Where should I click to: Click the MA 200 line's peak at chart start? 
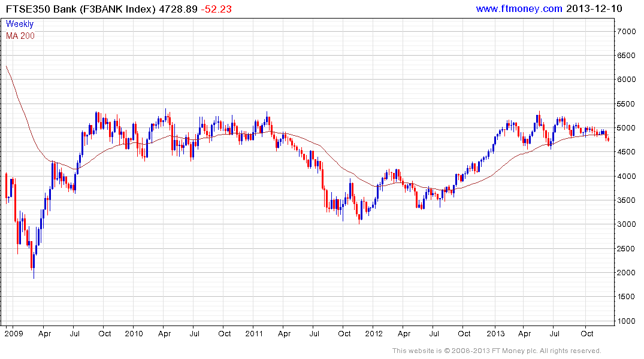coord(6,66)
